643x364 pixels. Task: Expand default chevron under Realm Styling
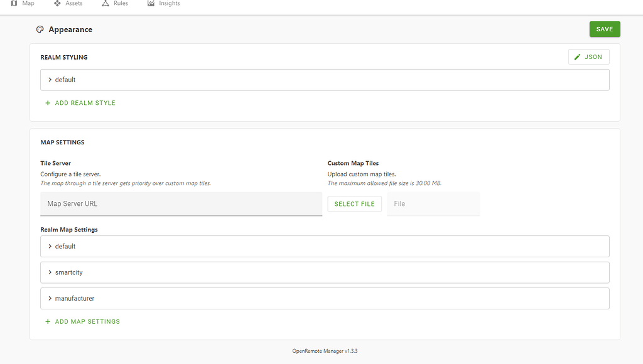click(x=50, y=80)
